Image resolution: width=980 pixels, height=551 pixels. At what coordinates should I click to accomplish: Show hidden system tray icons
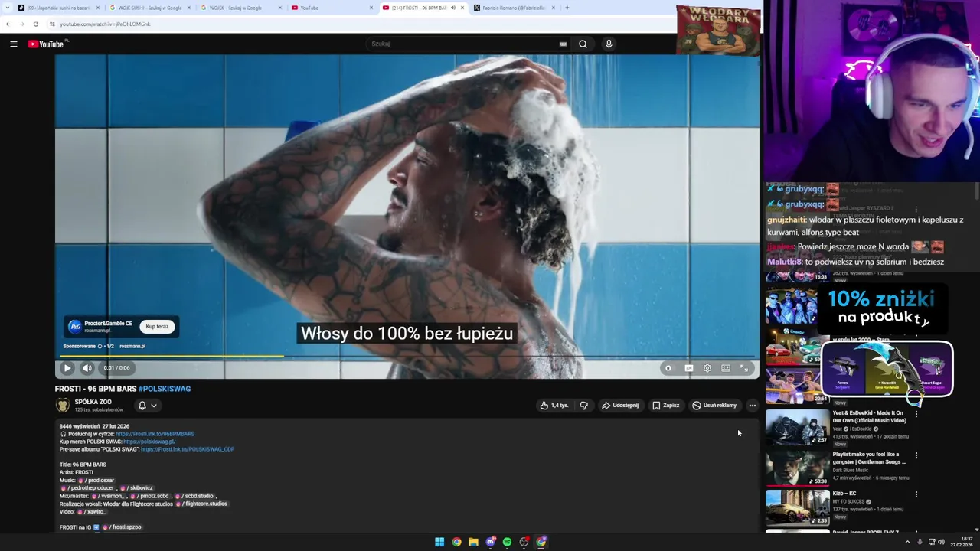(908, 542)
